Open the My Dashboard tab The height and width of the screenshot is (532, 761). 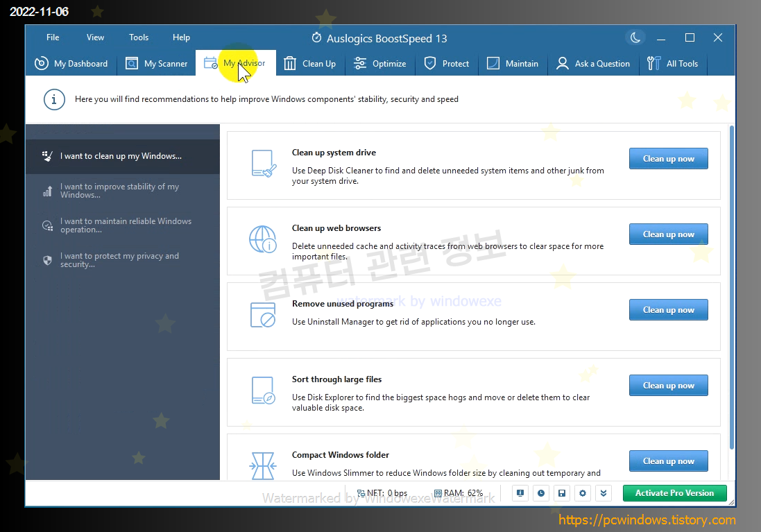point(71,64)
